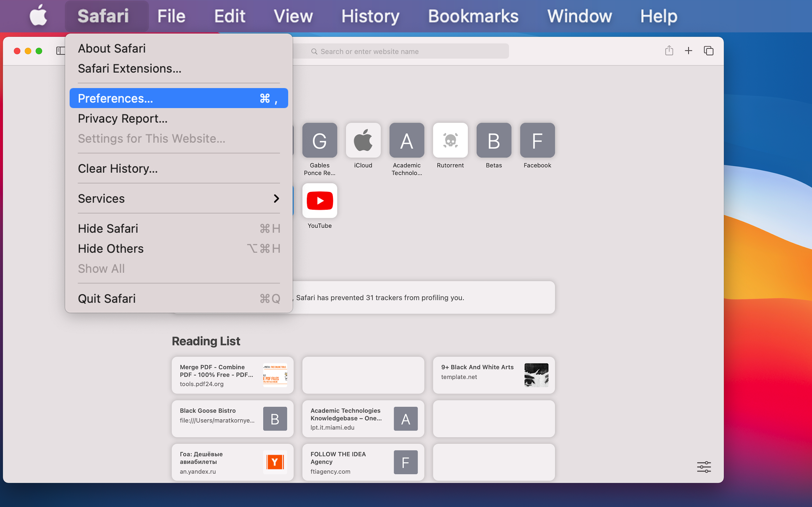The image size is (812, 507).
Task: Open the Window menu
Action: pyautogui.click(x=579, y=16)
